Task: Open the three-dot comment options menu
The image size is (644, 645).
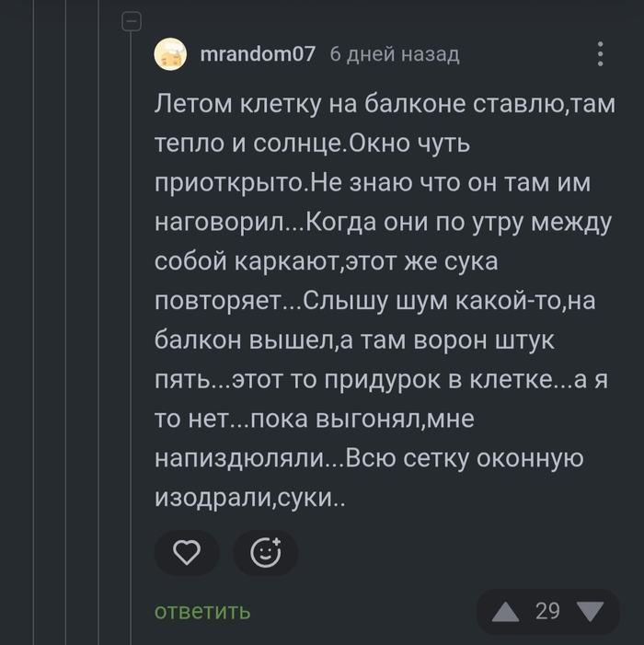Action: pyautogui.click(x=600, y=53)
